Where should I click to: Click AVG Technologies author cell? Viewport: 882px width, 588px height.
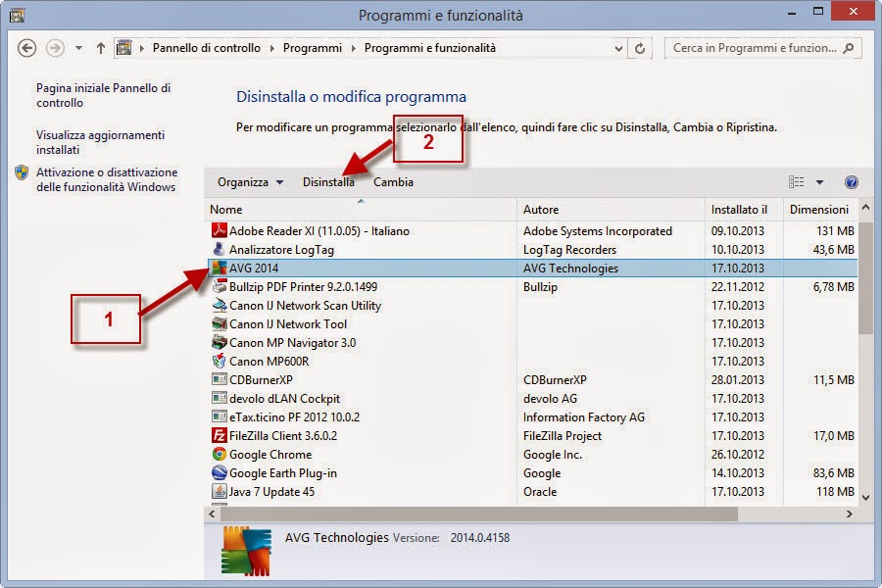tap(570, 269)
